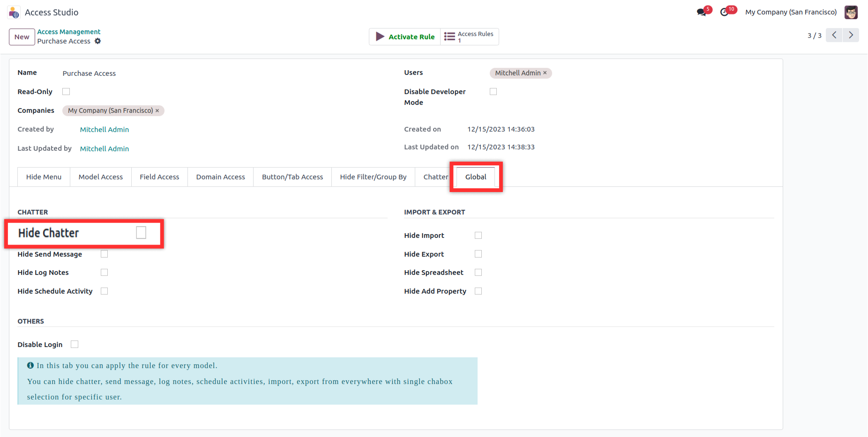The image size is (868, 437).
Task: Click the user avatar picture
Action: pyautogui.click(x=851, y=12)
